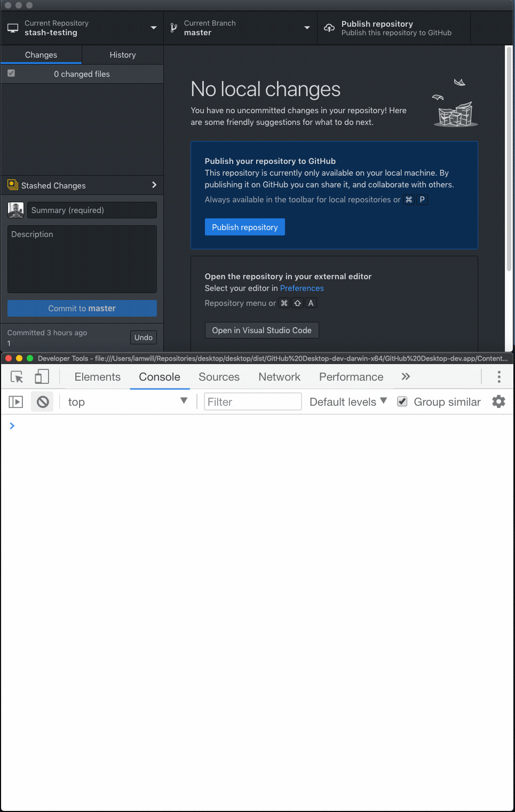This screenshot has height=812, width=515.
Task: Open the Preferences link for editor selection
Action: pyautogui.click(x=302, y=288)
